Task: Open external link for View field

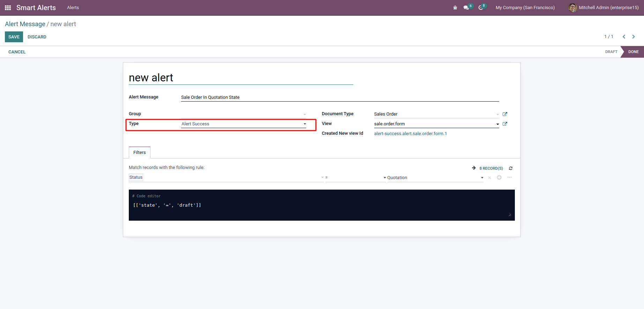Action: tap(505, 124)
